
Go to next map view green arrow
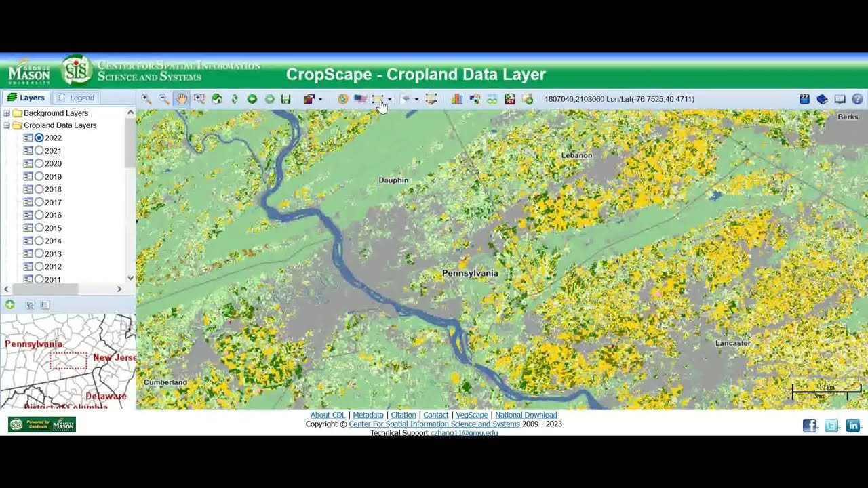(x=270, y=99)
